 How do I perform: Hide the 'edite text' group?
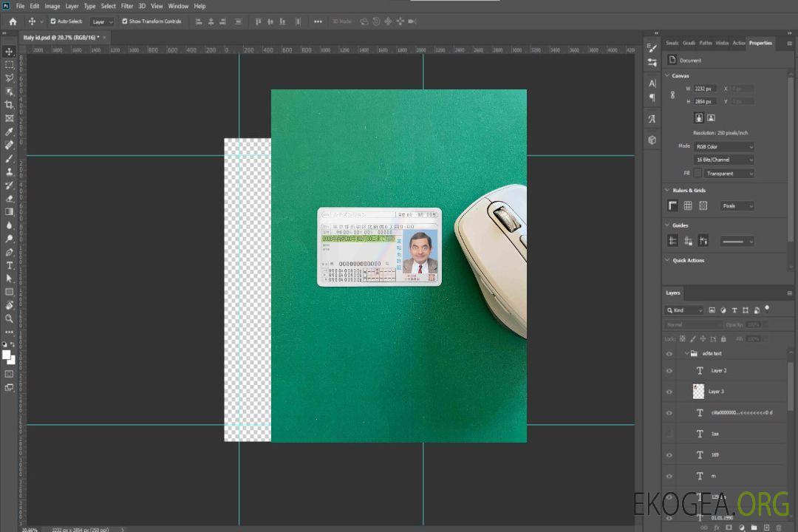point(669,354)
